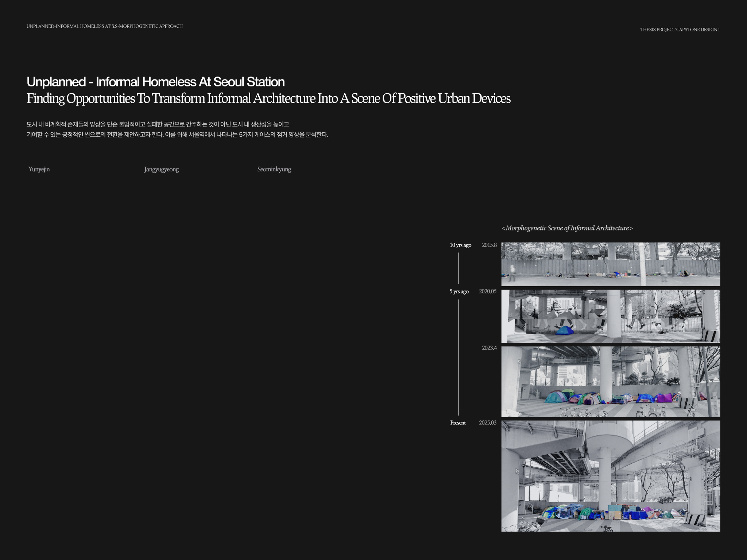
Task: Click author name Seominkyung
Action: click(x=274, y=169)
